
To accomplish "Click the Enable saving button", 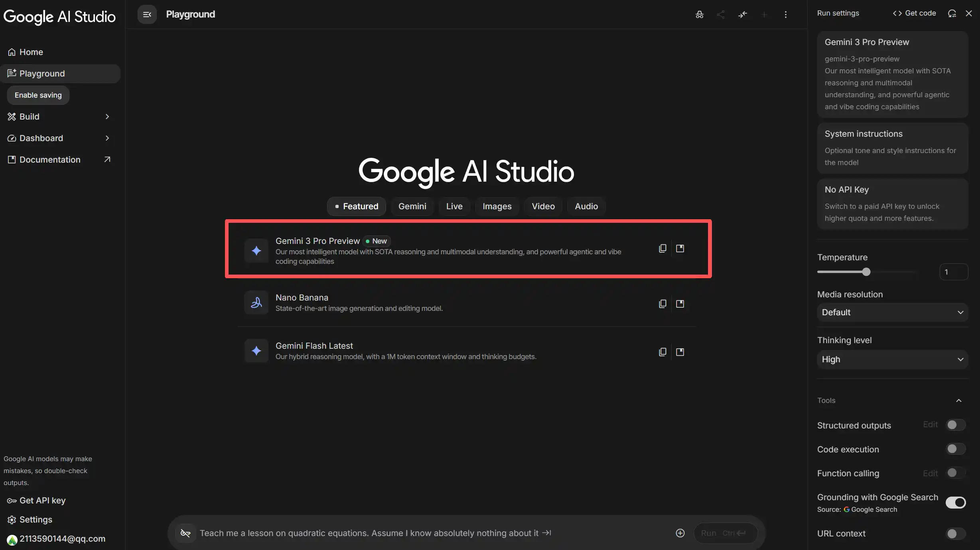I will (38, 95).
